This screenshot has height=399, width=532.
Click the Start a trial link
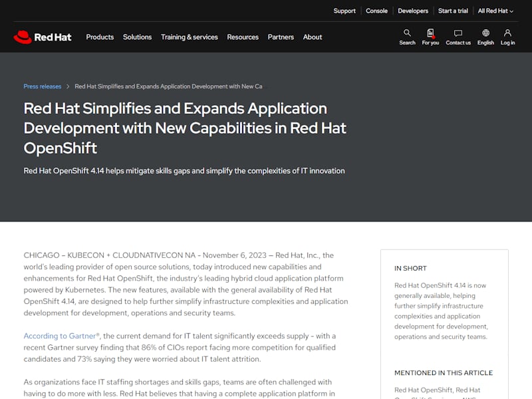coord(453,11)
